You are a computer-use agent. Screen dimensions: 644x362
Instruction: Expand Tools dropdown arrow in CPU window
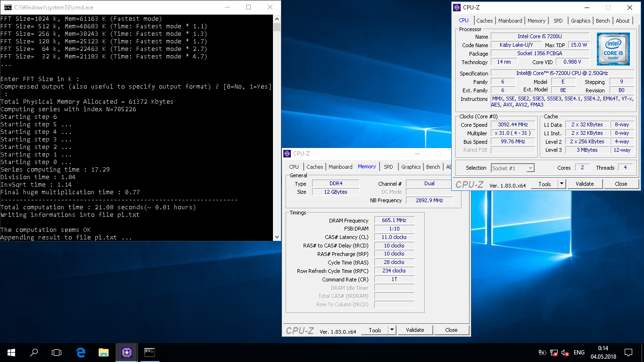(x=561, y=184)
